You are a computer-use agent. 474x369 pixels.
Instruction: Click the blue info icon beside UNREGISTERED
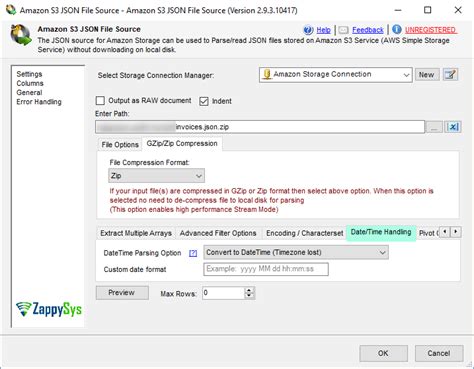click(x=397, y=29)
